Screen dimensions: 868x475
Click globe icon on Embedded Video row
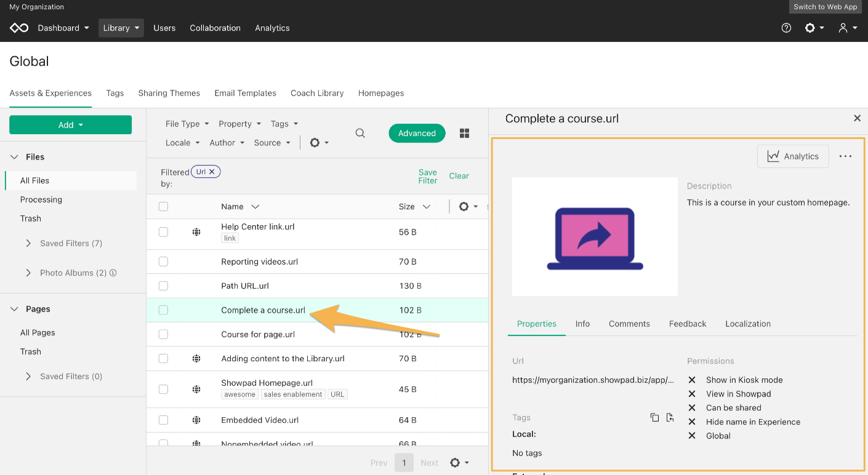click(x=196, y=420)
